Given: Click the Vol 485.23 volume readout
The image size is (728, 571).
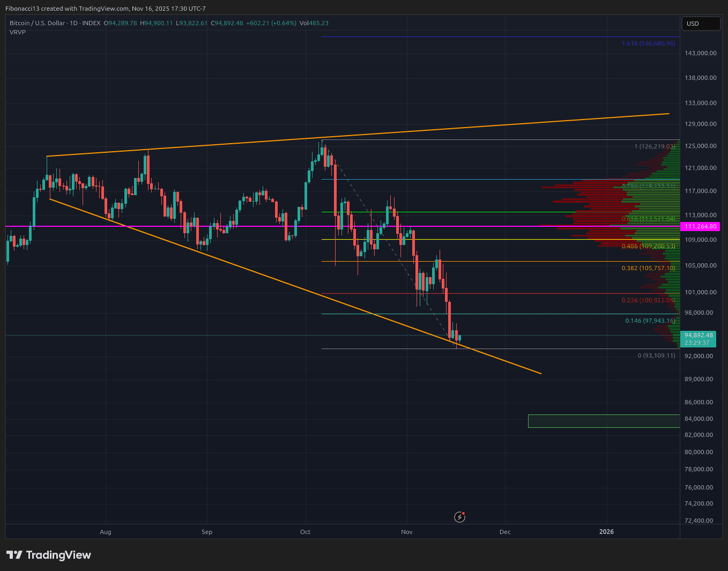Looking at the screenshot, I should [x=314, y=23].
